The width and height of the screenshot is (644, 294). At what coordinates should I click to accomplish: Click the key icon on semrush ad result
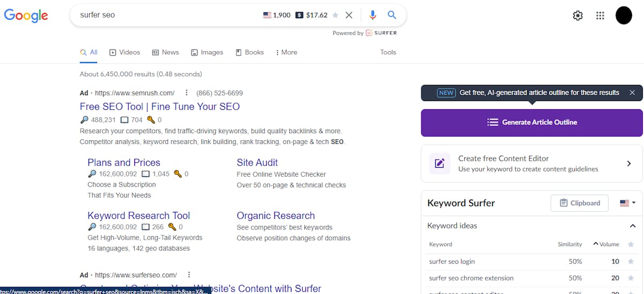(x=151, y=120)
